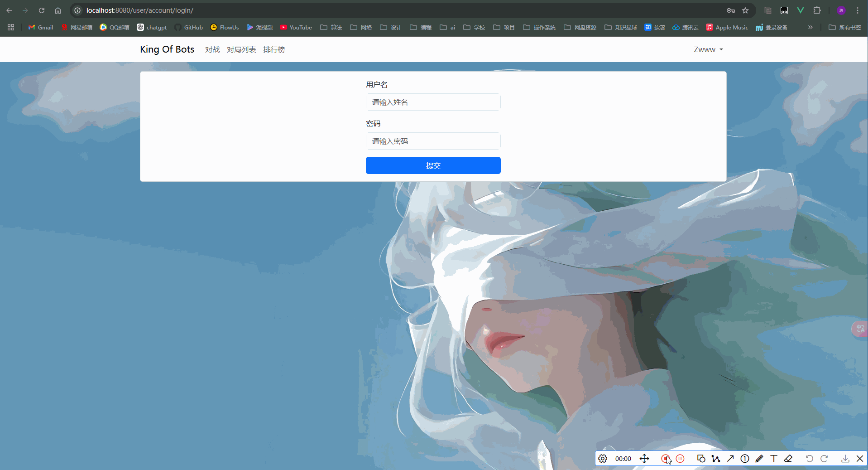
Task: Open the Zwww user dropdown
Action: (708, 49)
